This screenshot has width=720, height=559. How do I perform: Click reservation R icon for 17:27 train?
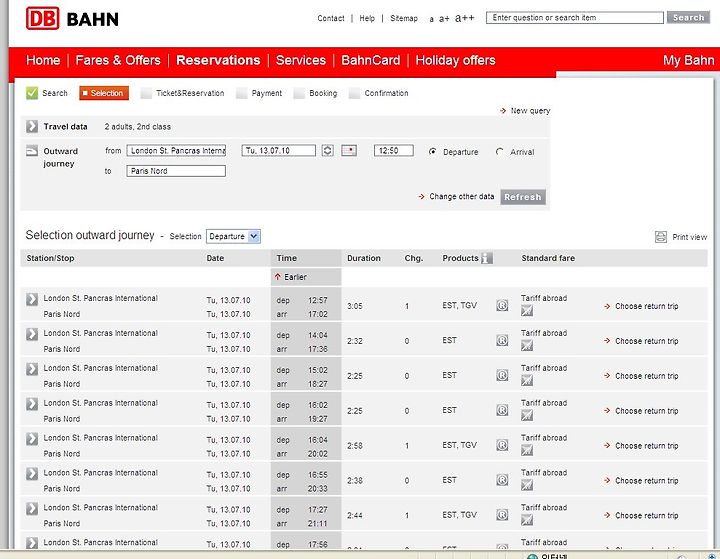pyautogui.click(x=502, y=515)
